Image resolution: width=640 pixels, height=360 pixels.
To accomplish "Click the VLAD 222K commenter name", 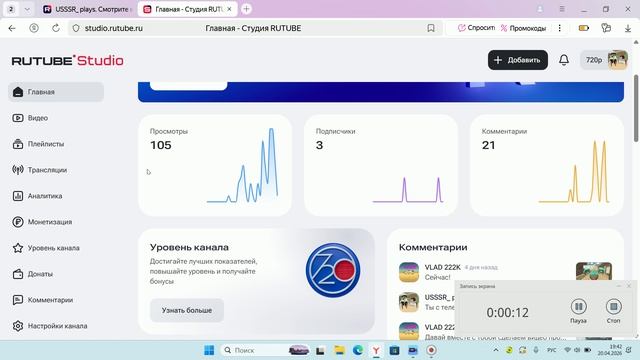I will (x=442, y=267).
